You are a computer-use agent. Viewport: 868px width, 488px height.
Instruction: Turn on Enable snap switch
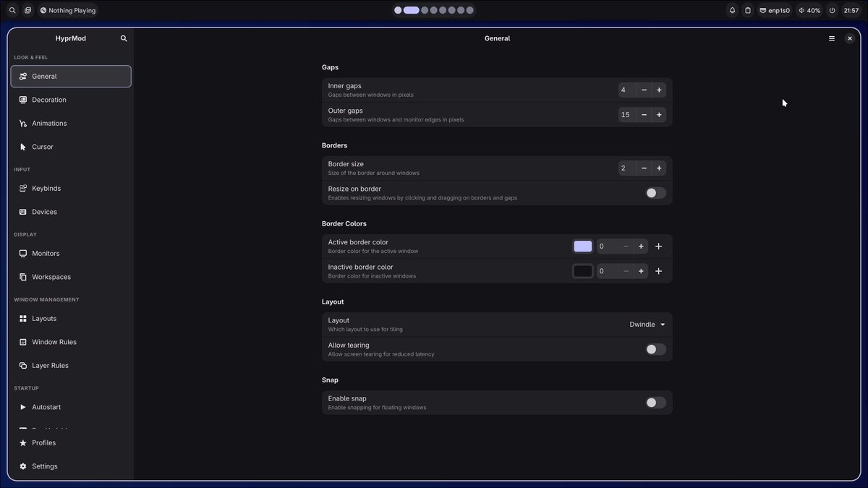click(x=655, y=403)
